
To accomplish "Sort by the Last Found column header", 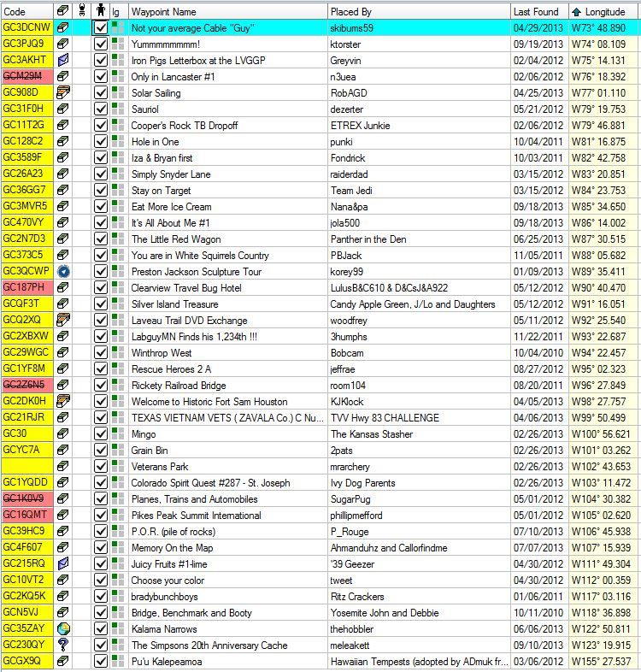I will 536,12.
